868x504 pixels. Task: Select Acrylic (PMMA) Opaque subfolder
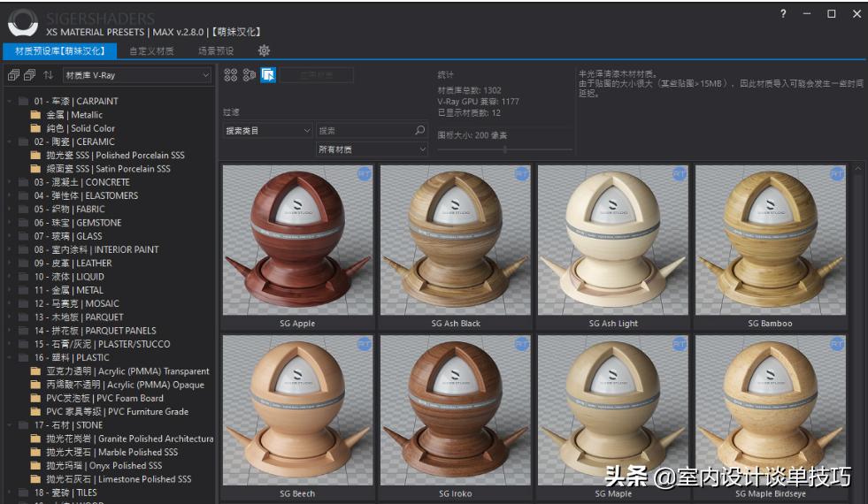coord(125,385)
